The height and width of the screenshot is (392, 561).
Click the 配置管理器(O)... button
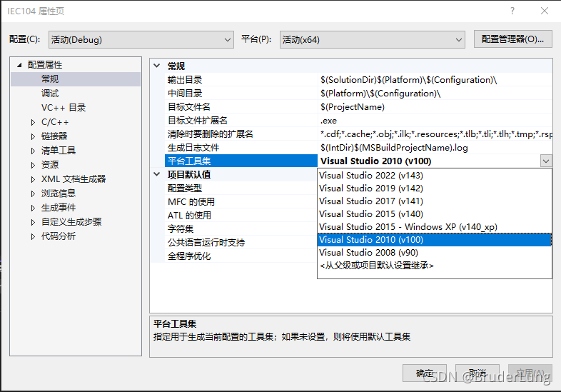(x=512, y=39)
